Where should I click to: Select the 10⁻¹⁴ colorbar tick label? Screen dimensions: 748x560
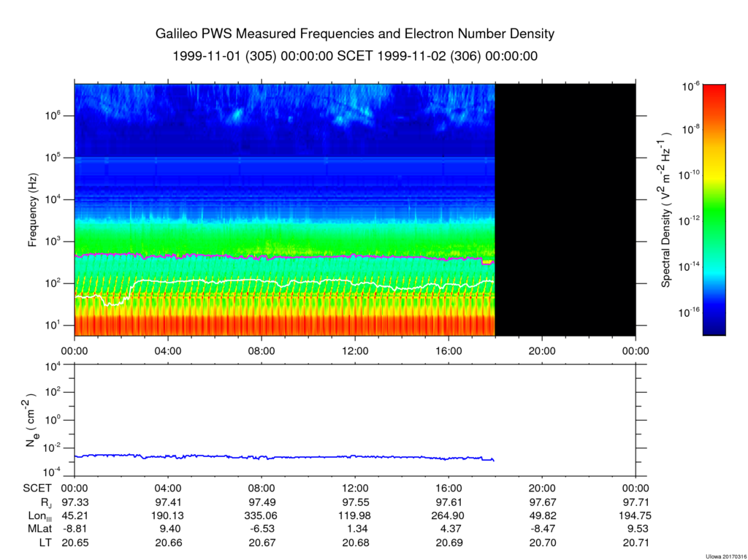689,266
